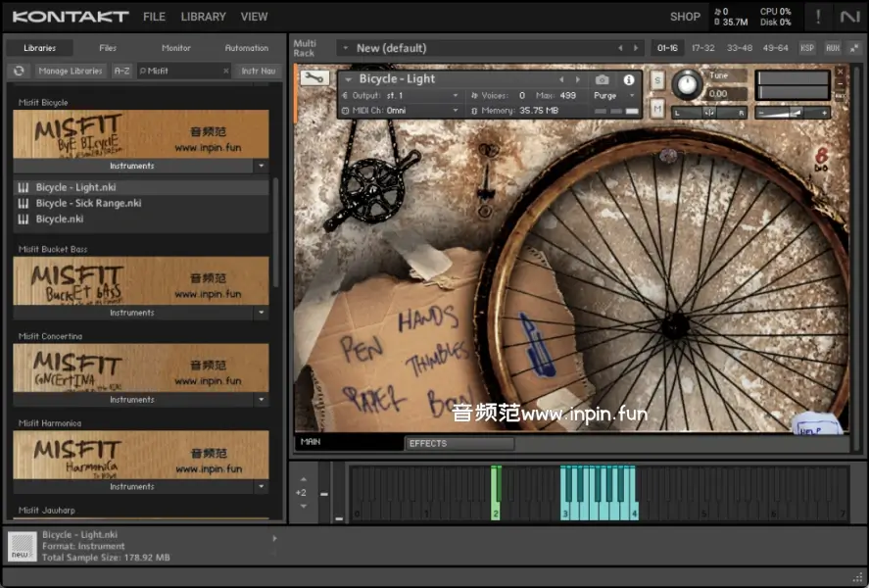Open Misfit Bicycle Instruments dropdown arrow
869x588 pixels.
(261, 167)
